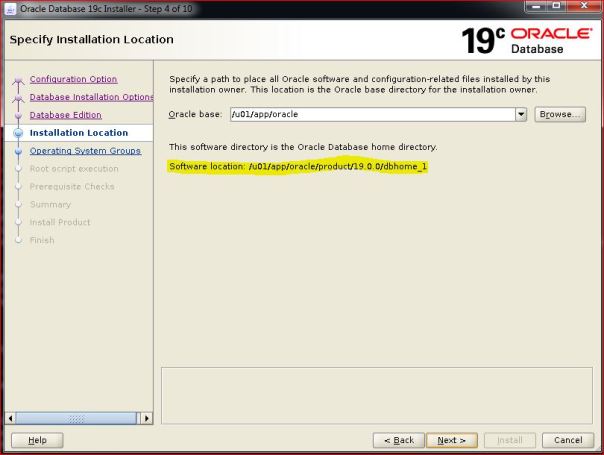This screenshot has height=455, width=604.
Task: Click the sidebar horizontal scrollbar thumb
Action: point(76,418)
